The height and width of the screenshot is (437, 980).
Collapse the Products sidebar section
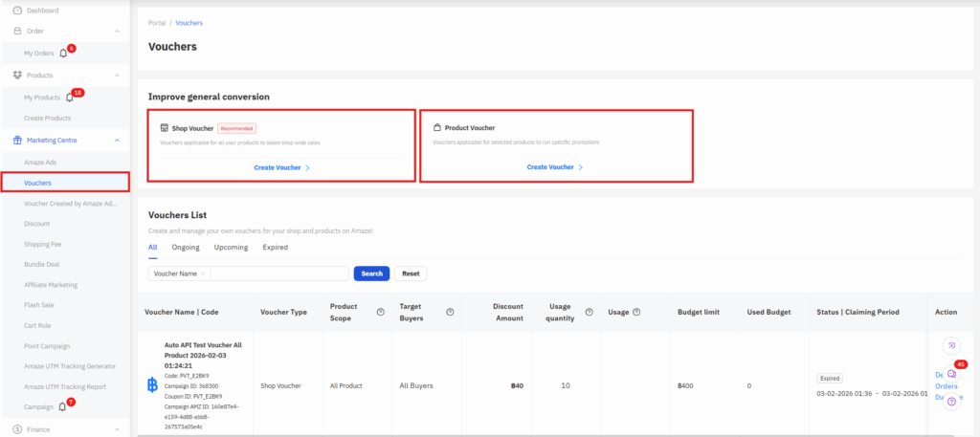click(x=117, y=75)
